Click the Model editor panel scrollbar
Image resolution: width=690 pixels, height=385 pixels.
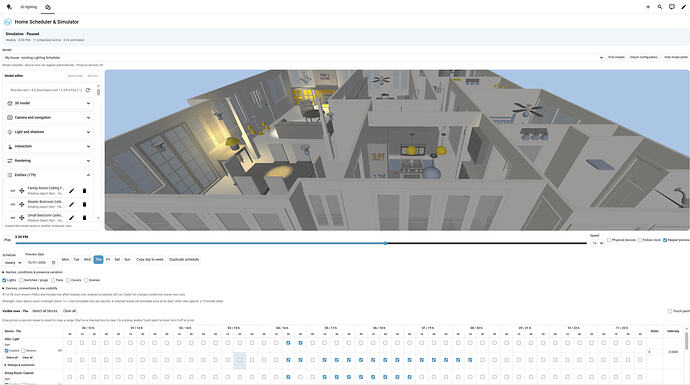coord(98,92)
